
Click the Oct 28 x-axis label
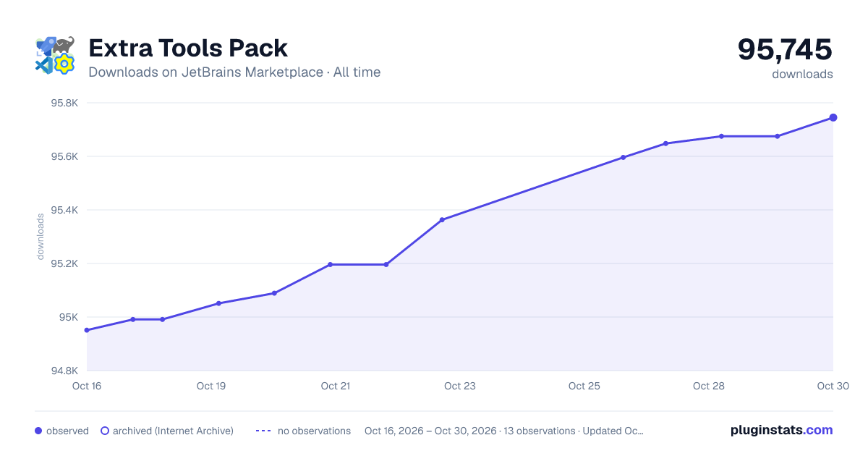pyautogui.click(x=709, y=386)
